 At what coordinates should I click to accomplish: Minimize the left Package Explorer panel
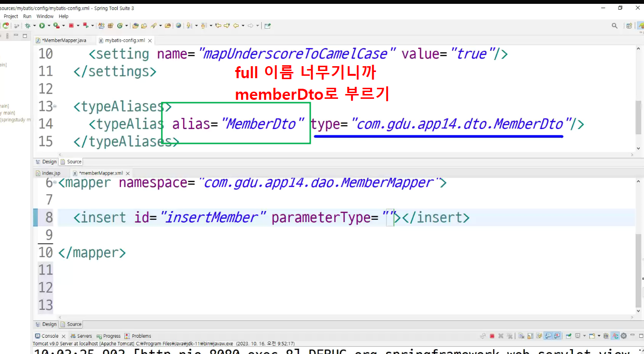16,35
